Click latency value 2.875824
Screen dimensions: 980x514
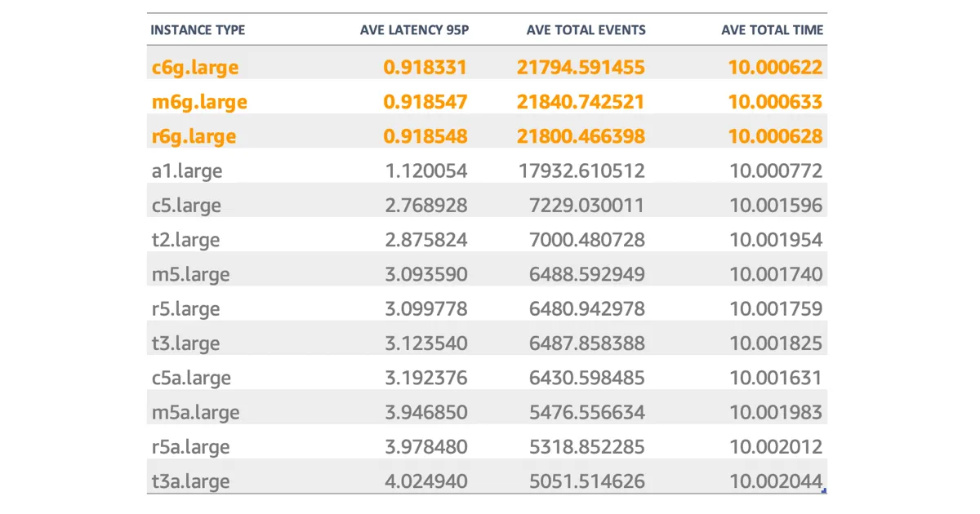click(425, 239)
